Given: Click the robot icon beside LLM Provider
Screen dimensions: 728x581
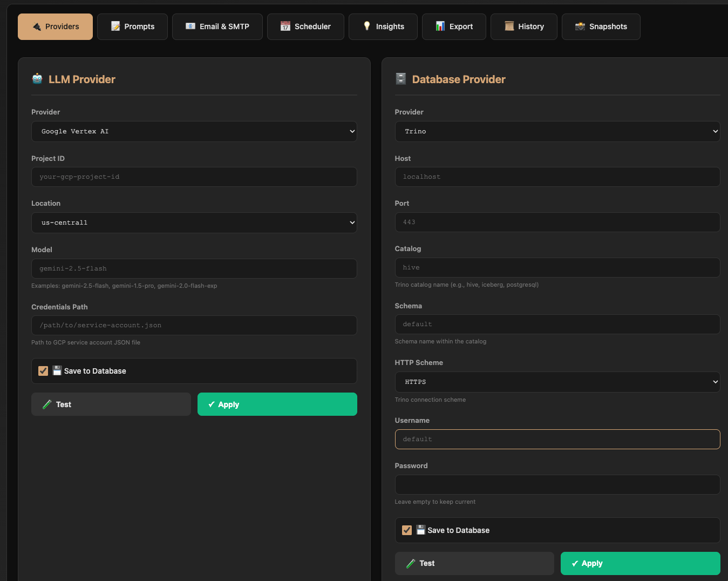Looking at the screenshot, I should click(37, 78).
